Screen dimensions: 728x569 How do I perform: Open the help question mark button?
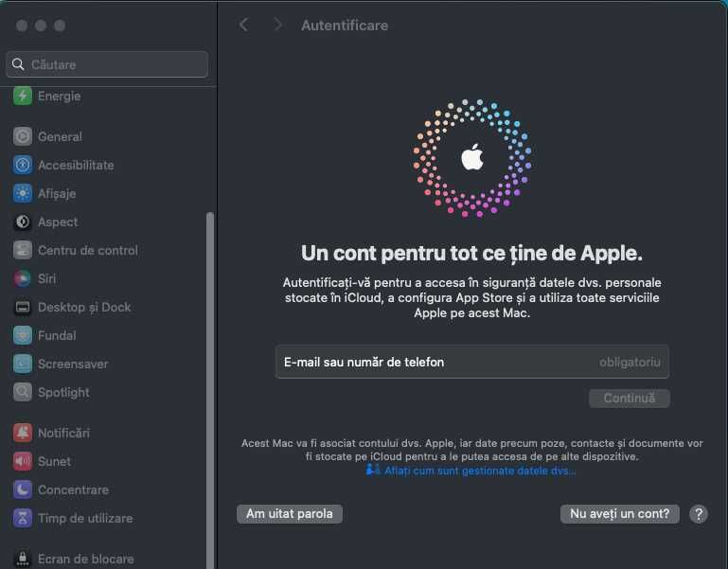click(699, 514)
